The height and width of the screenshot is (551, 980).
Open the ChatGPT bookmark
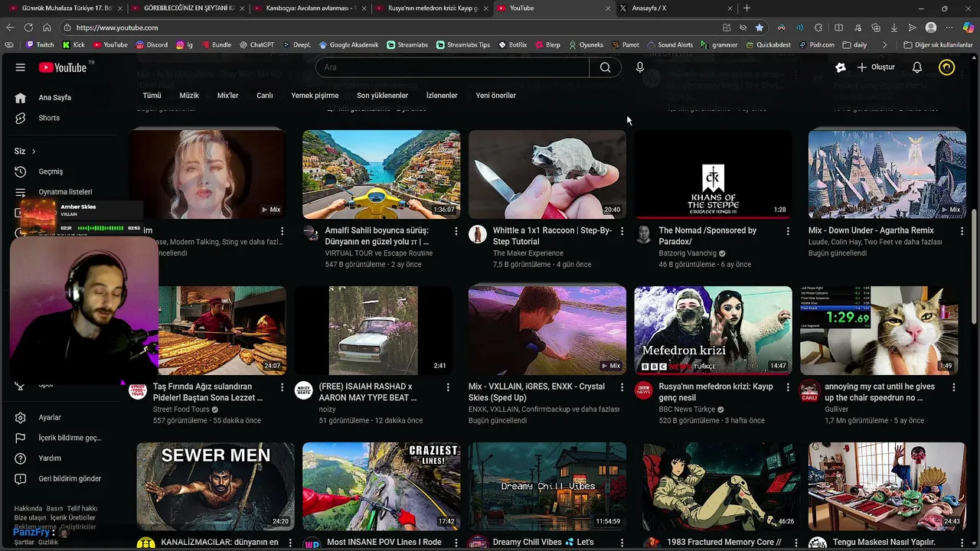click(x=256, y=44)
